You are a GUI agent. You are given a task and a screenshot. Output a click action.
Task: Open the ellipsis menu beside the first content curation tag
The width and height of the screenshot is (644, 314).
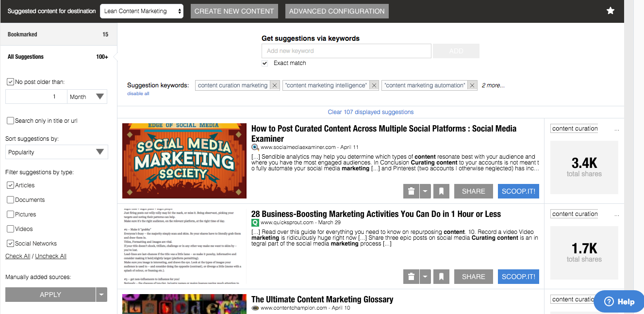[617, 130]
